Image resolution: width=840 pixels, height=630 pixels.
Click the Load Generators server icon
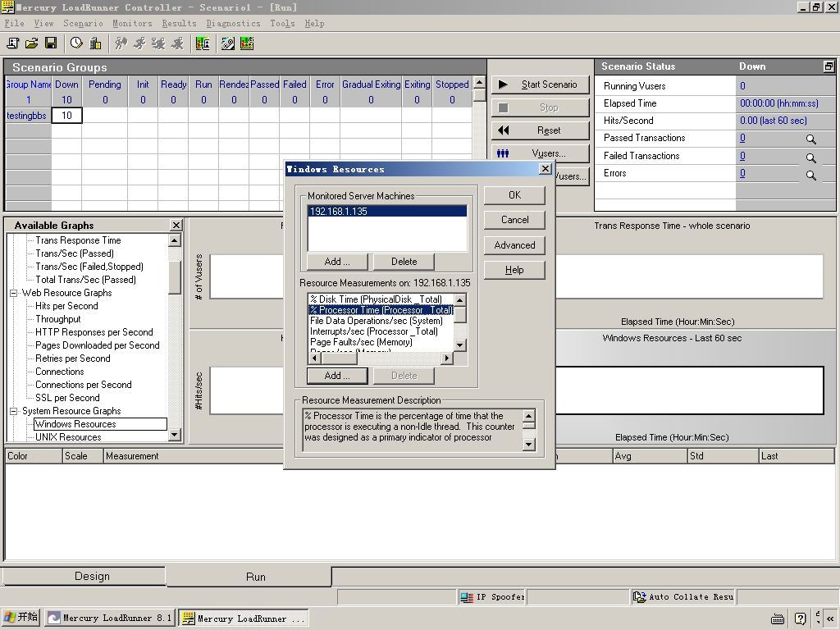[95, 43]
